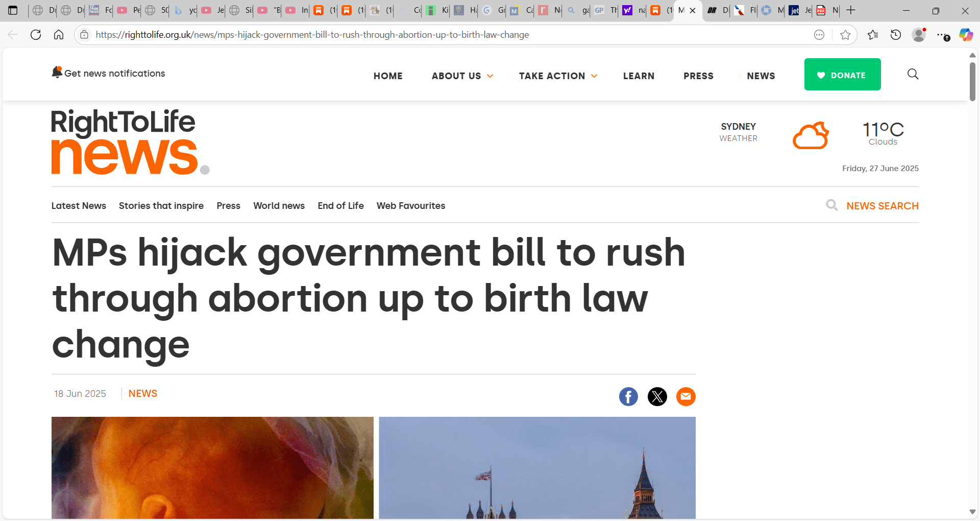Open site search magnifier in header
The width and height of the screenshot is (980, 521).
pos(913,74)
